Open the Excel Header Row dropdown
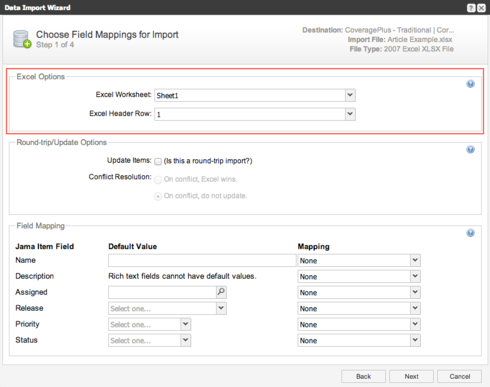The width and height of the screenshot is (490, 387). pyautogui.click(x=255, y=114)
